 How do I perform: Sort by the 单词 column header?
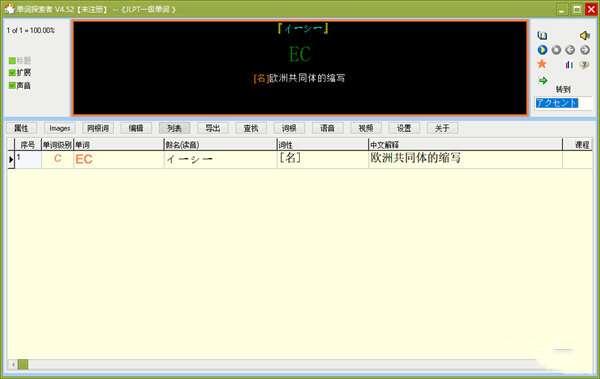click(119, 145)
